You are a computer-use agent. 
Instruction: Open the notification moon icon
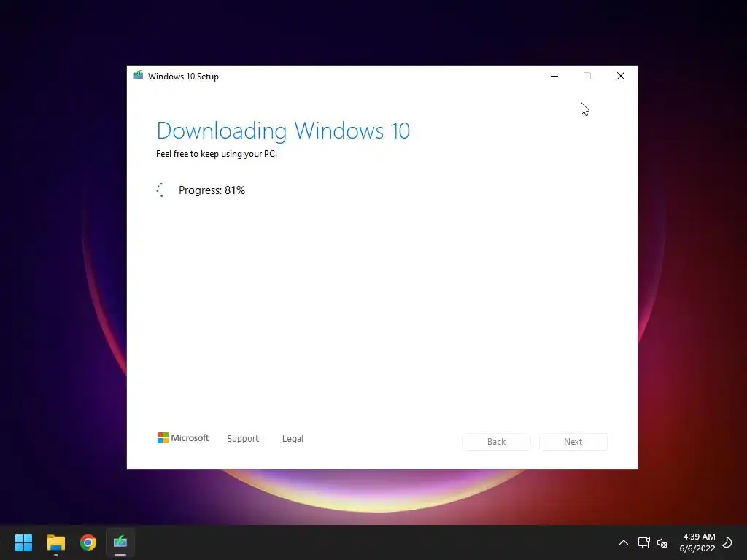click(727, 542)
